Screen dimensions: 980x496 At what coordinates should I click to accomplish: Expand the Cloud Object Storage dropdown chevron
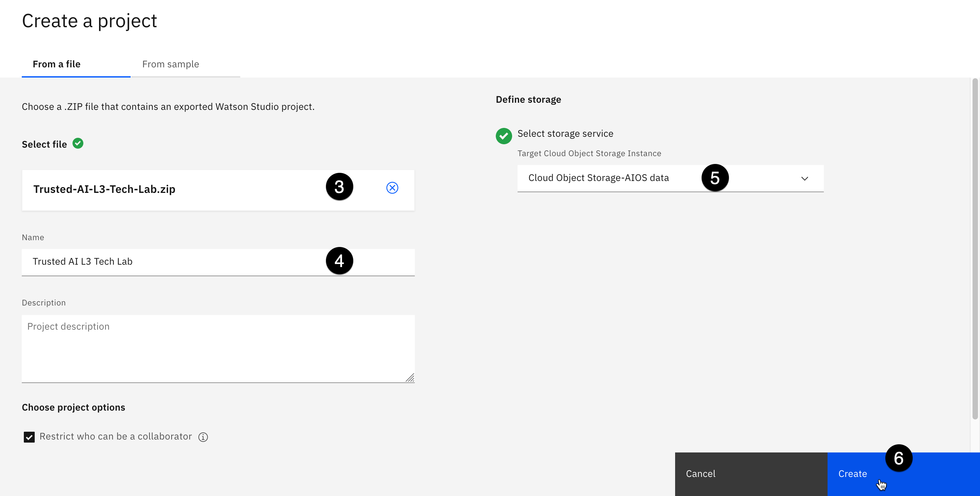[804, 178]
